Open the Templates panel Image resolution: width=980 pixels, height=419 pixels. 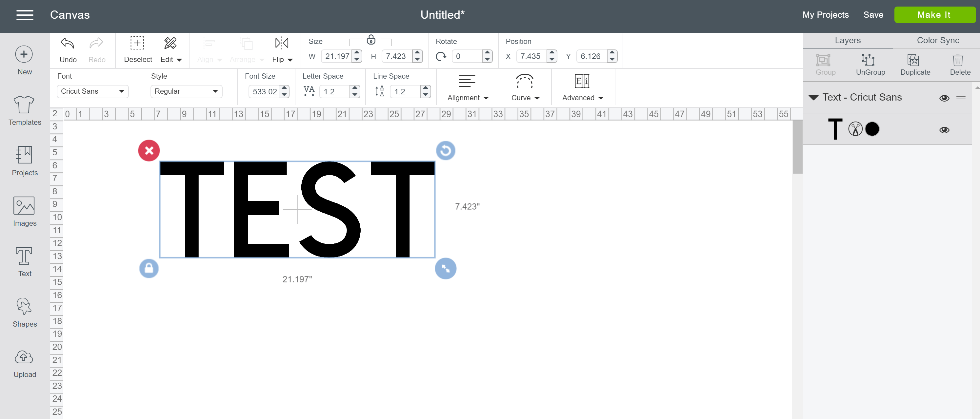click(x=25, y=110)
